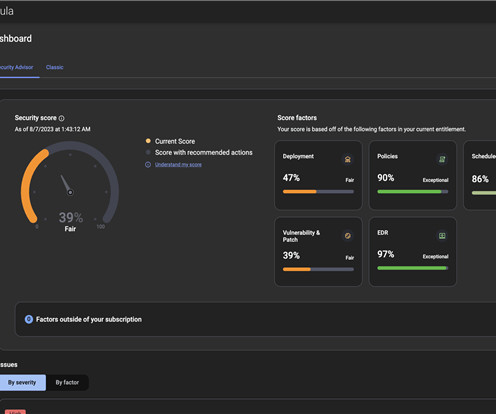This screenshot has width=496, height=414.
Task: Switch to the Classic tab
Action: 55,67
